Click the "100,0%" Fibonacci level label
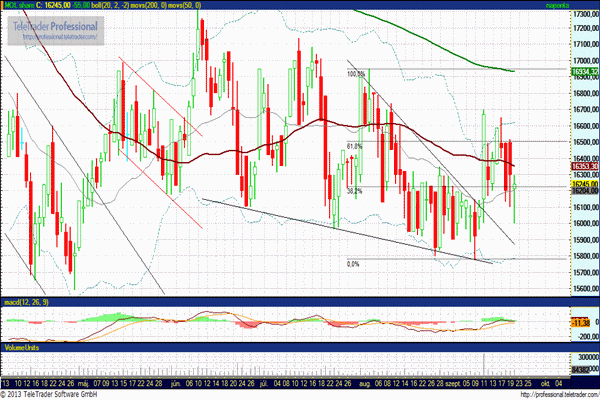The image size is (600, 400). click(356, 73)
